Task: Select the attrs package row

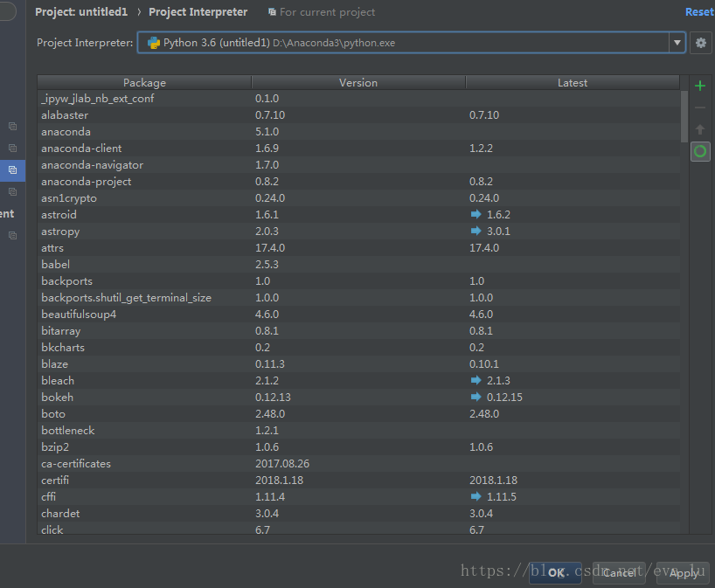Action: [x=358, y=248]
